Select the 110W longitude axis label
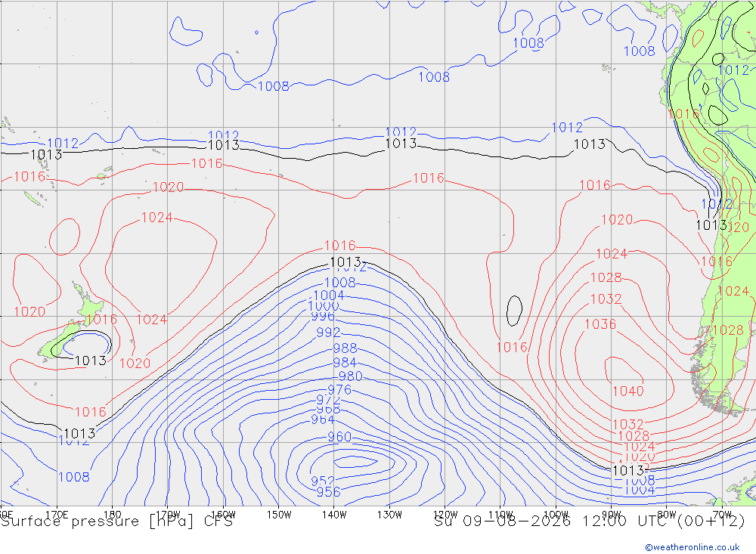Screen dimensions: 756x554 (500, 515)
